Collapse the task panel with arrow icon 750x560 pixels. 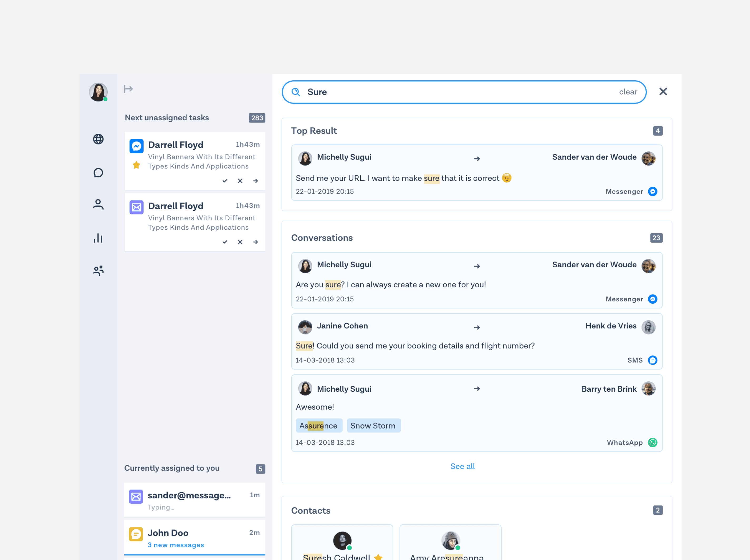click(129, 89)
